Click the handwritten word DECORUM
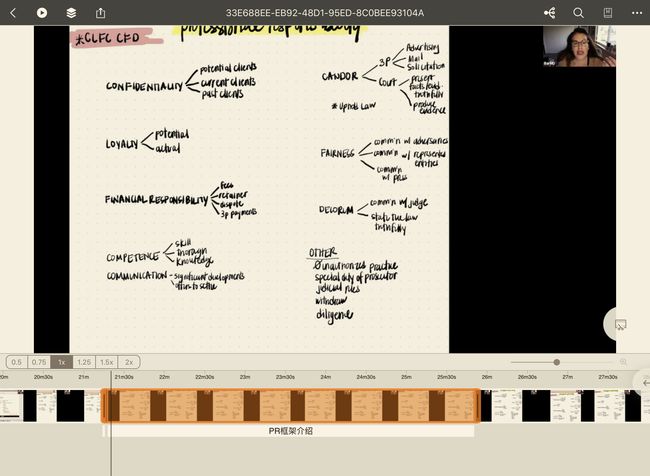This screenshot has width=650, height=476. [x=336, y=210]
